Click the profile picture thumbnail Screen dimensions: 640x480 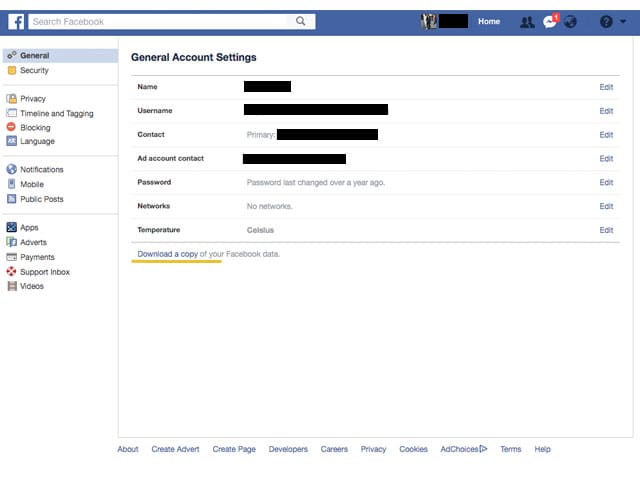tap(429, 21)
